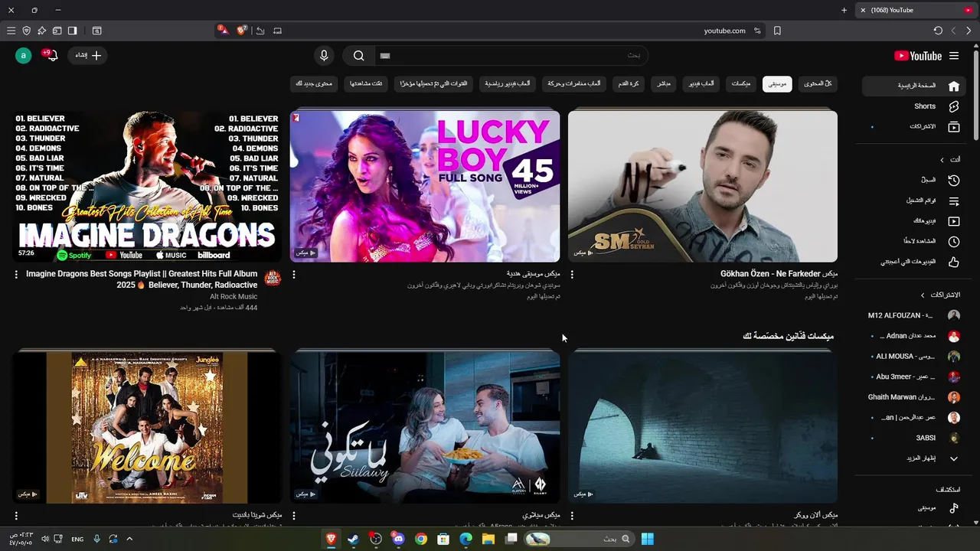Open the Imagine Dragons playlist thumbnail
This screenshot has width=980, height=551.
[x=147, y=186]
